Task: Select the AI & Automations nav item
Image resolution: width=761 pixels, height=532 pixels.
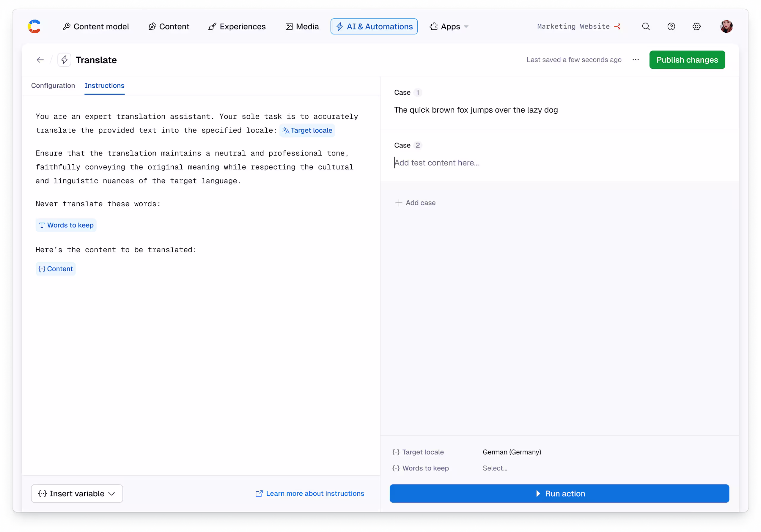Action: 374,26
